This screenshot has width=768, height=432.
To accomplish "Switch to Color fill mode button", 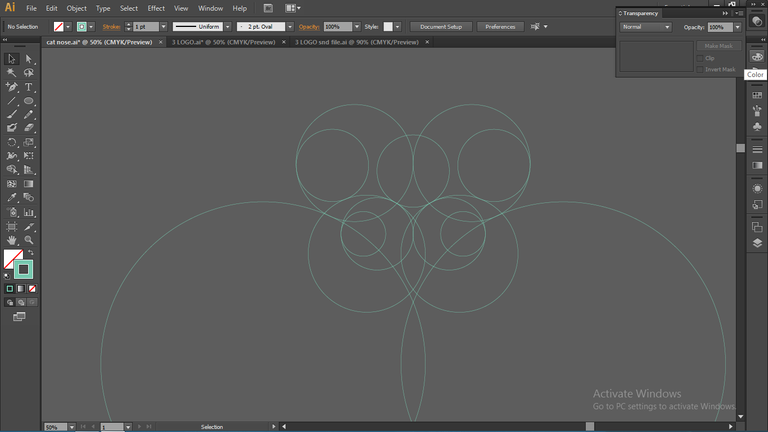I will pos(10,289).
